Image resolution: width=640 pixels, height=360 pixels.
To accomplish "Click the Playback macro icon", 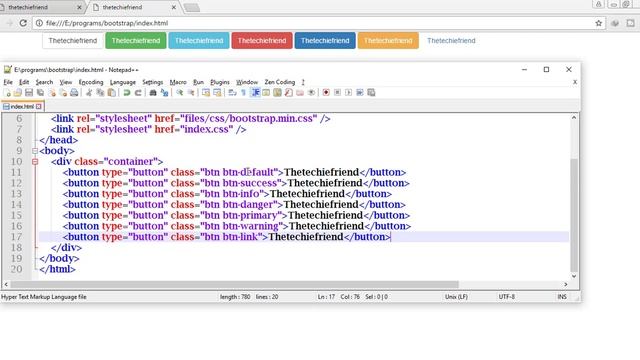I will pyautogui.click(x=348, y=93).
